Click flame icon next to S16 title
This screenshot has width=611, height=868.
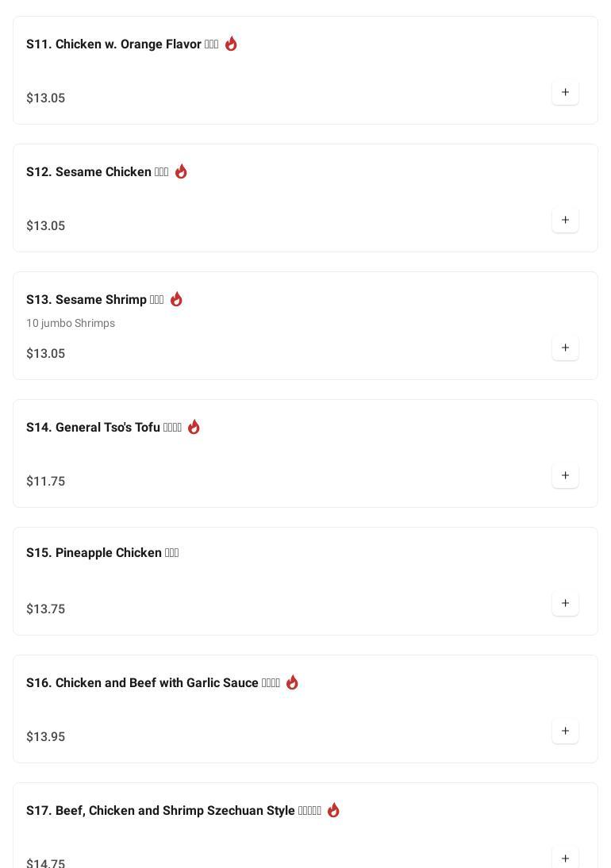coord(292,682)
